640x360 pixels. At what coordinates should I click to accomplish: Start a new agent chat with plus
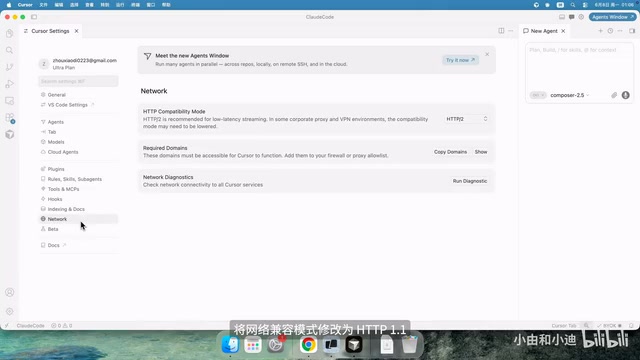600,31
